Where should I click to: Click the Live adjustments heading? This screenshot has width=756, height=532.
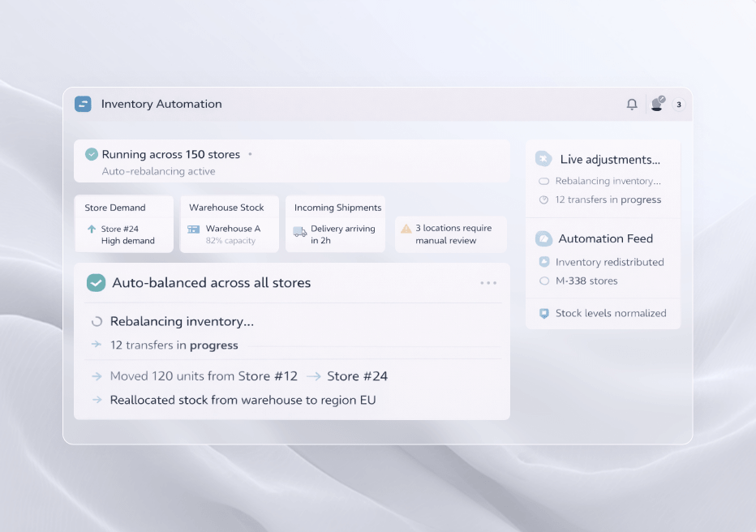click(x=610, y=160)
